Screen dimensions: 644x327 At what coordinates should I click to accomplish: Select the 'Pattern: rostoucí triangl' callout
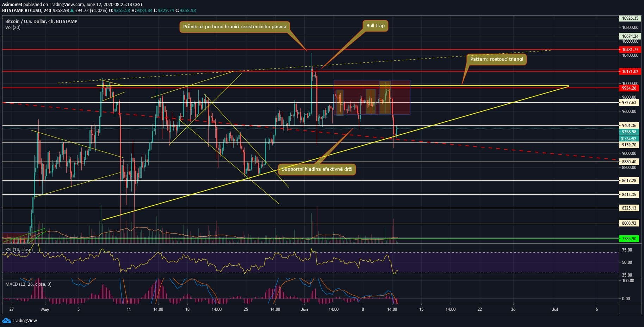[496, 59]
